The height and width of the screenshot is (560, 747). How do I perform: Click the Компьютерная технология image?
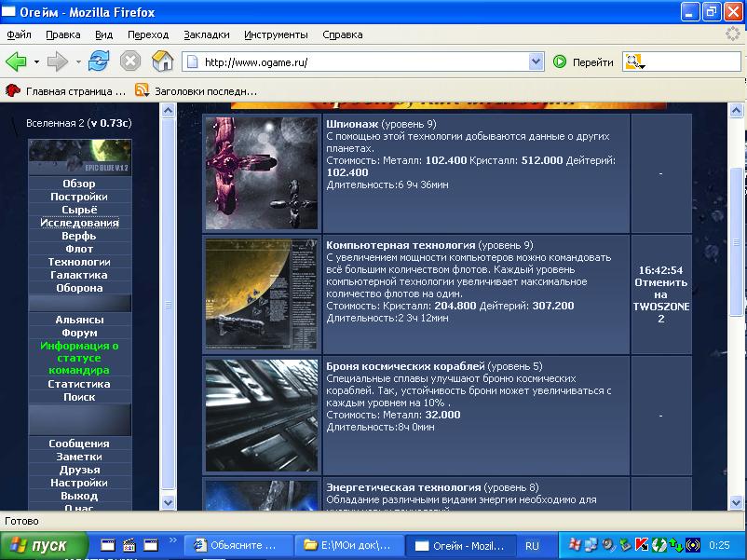click(262, 294)
